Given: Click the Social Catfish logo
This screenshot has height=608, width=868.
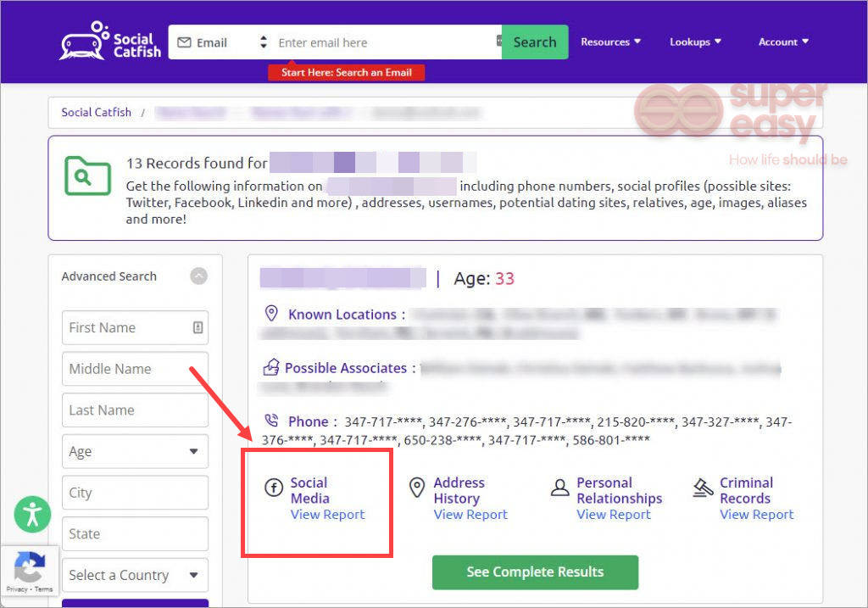Looking at the screenshot, I should 110,41.
